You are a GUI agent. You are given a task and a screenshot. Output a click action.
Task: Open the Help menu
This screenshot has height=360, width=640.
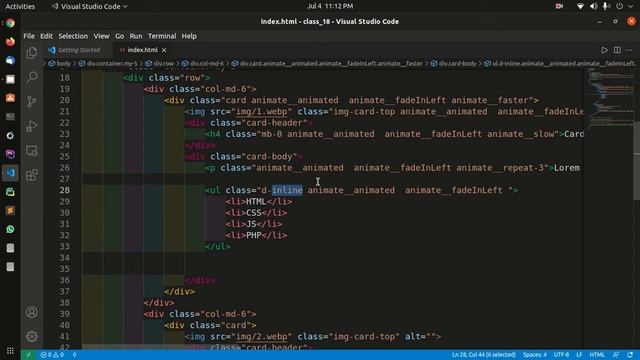[189, 36]
